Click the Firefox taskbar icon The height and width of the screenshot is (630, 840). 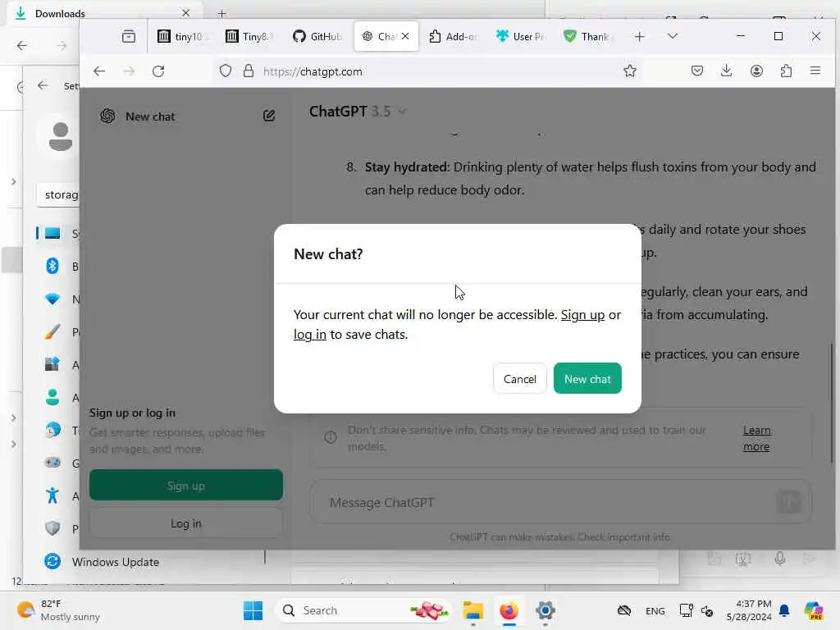509,610
